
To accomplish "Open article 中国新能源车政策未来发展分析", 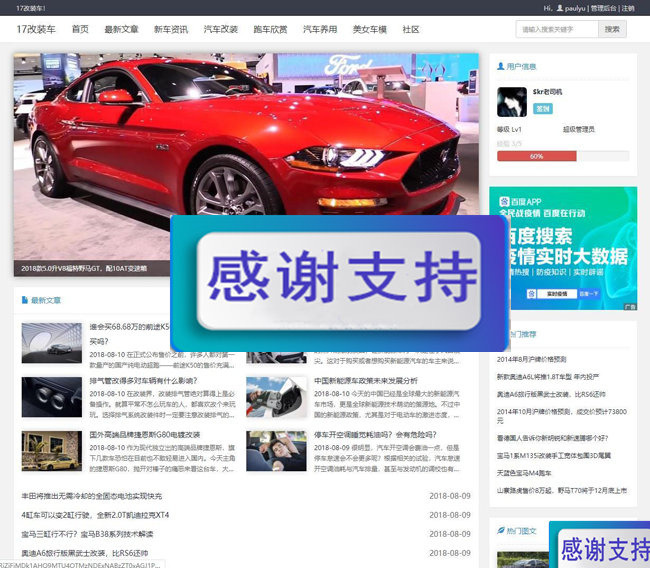I will tap(366, 381).
